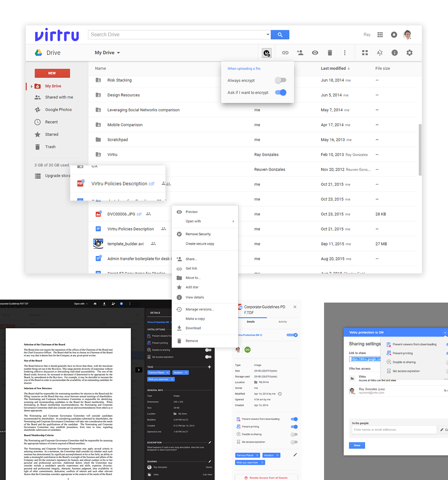Click the get link icon in Drive toolbar

[x=285, y=53]
